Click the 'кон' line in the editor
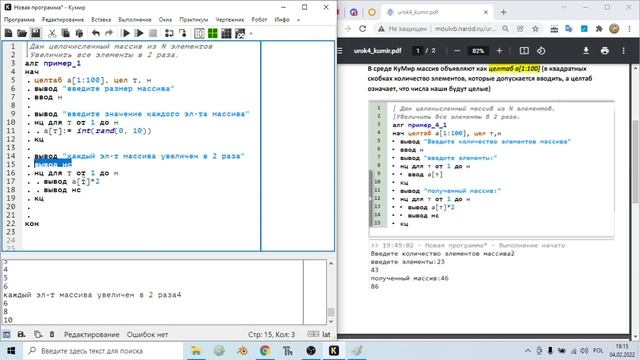Screen dimensions: 640x360 (32, 224)
